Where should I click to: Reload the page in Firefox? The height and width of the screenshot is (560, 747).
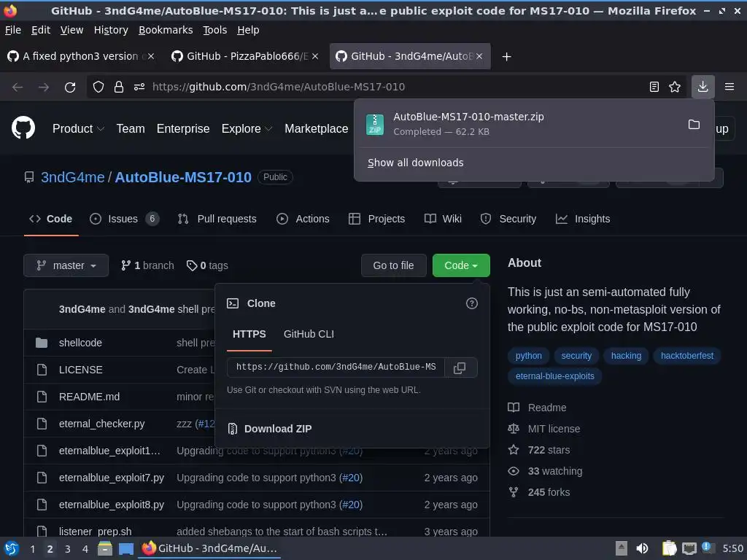point(70,87)
